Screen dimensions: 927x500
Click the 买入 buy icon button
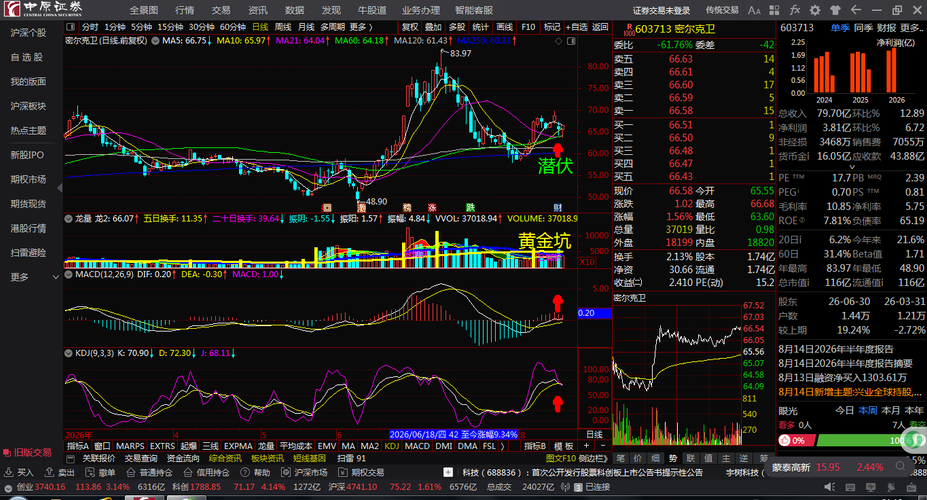pos(19,472)
